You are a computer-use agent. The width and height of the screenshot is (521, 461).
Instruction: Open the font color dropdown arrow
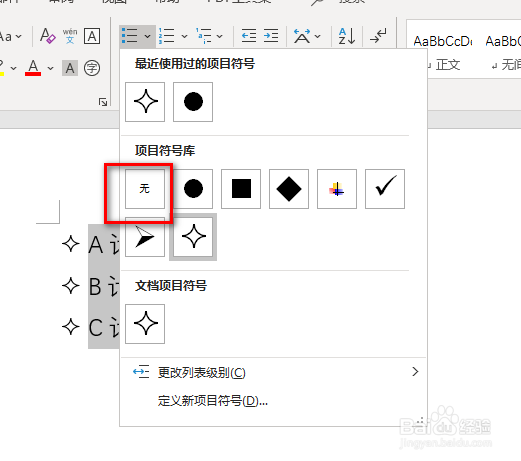(x=50, y=68)
